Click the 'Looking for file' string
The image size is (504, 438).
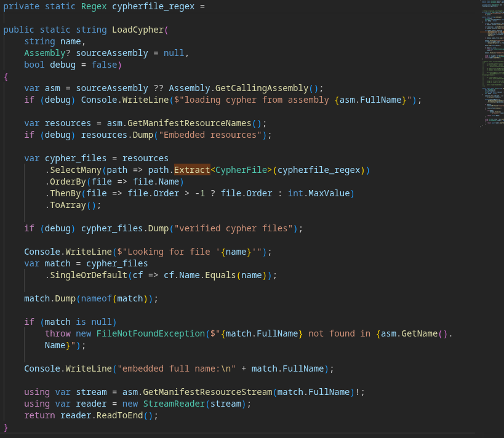[169, 252]
